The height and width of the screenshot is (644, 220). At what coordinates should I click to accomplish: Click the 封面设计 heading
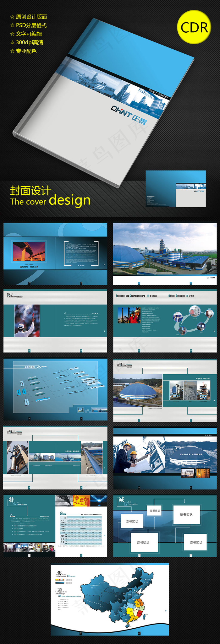coord(30,191)
